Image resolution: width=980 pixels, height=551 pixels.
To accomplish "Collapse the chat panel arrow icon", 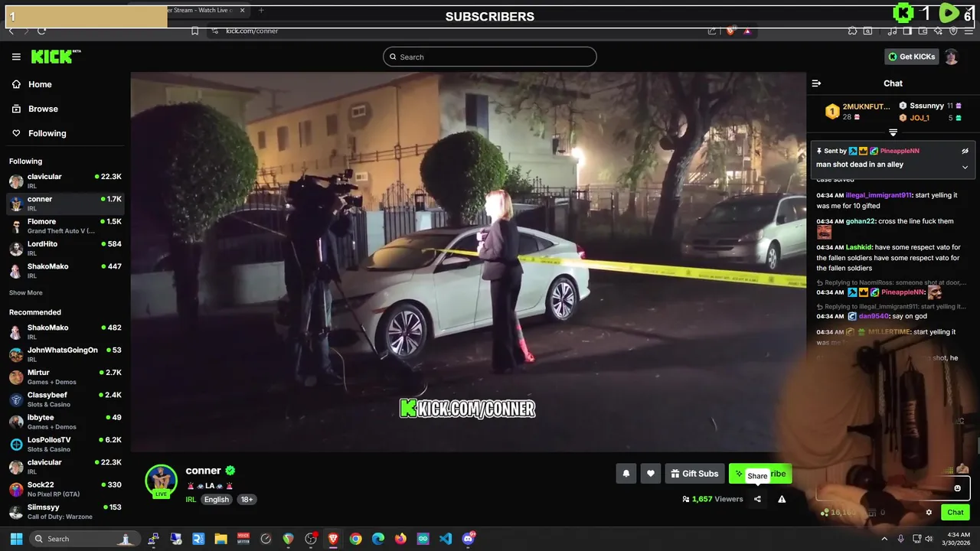I will pyautogui.click(x=816, y=83).
